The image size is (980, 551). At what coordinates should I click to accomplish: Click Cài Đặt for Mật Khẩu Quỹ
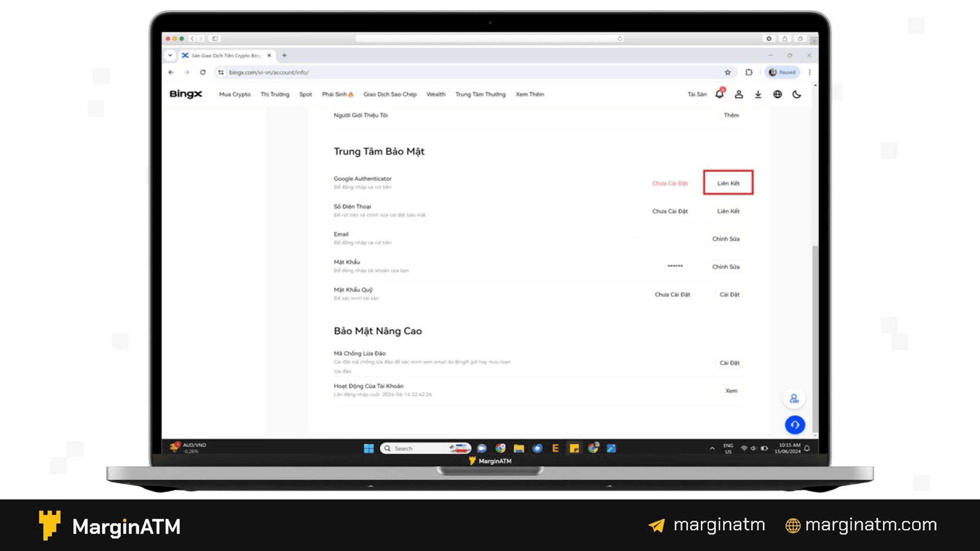tap(729, 295)
